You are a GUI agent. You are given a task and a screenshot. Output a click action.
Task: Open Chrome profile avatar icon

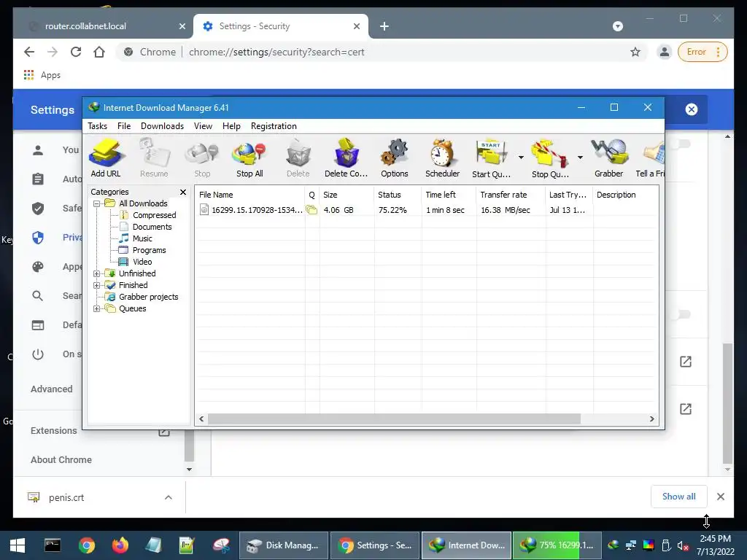tap(664, 52)
